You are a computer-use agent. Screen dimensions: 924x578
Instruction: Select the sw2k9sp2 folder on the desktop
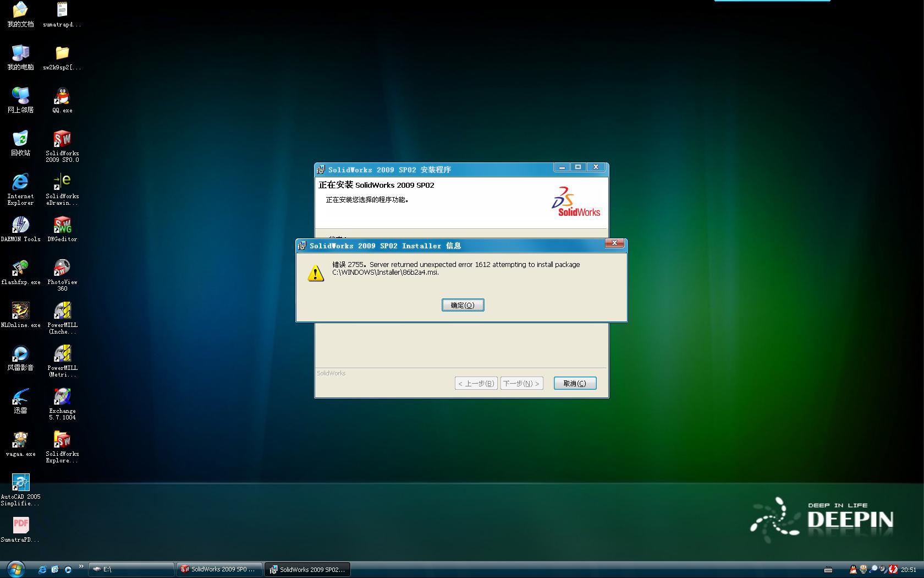click(62, 57)
